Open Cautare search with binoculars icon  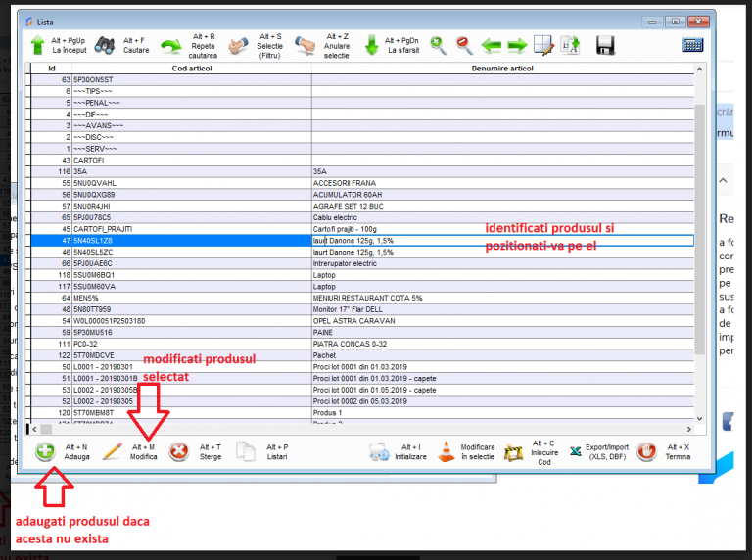[x=106, y=45]
